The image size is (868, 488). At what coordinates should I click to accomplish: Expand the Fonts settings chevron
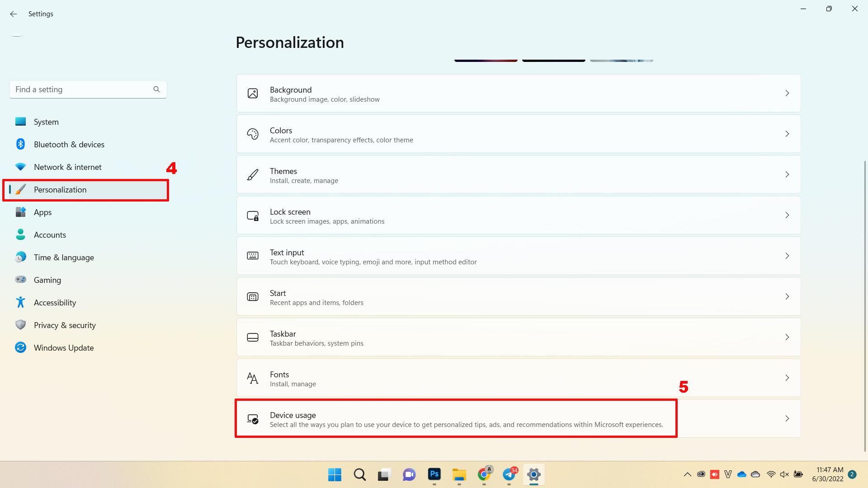click(787, 378)
